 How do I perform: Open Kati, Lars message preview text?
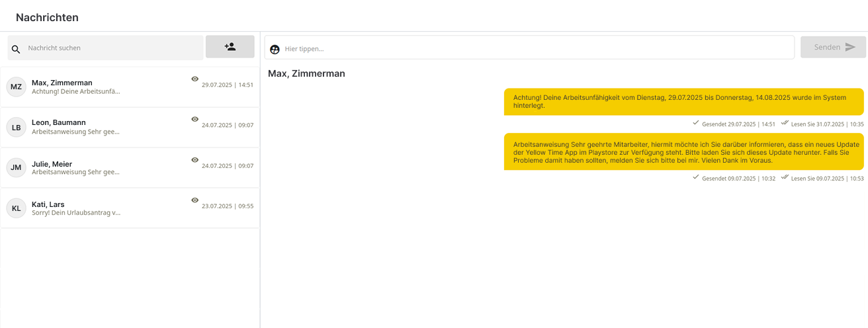click(76, 214)
